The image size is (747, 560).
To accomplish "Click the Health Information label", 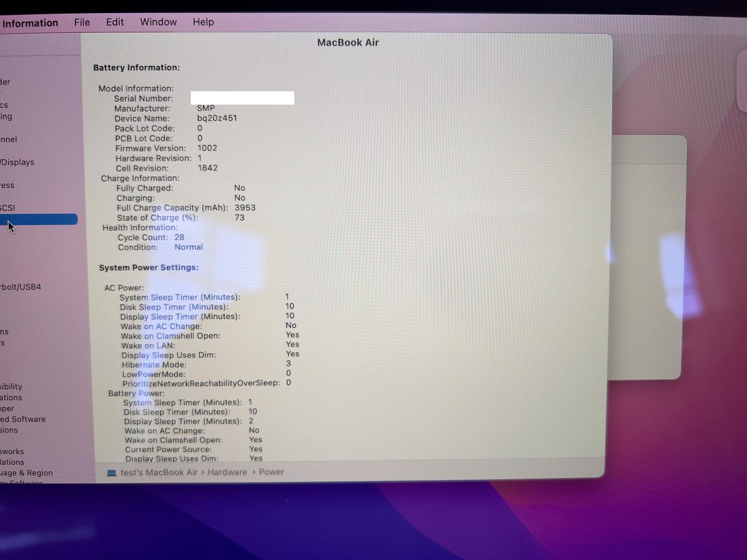I will [x=140, y=228].
